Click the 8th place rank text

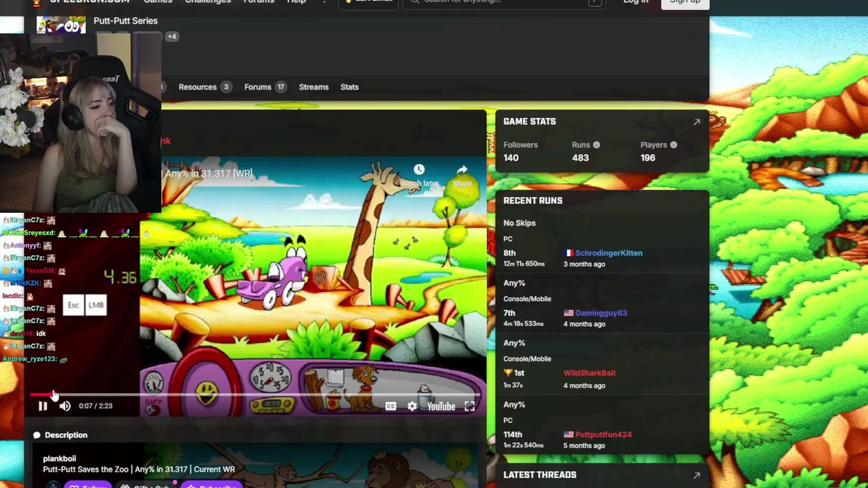(x=509, y=253)
